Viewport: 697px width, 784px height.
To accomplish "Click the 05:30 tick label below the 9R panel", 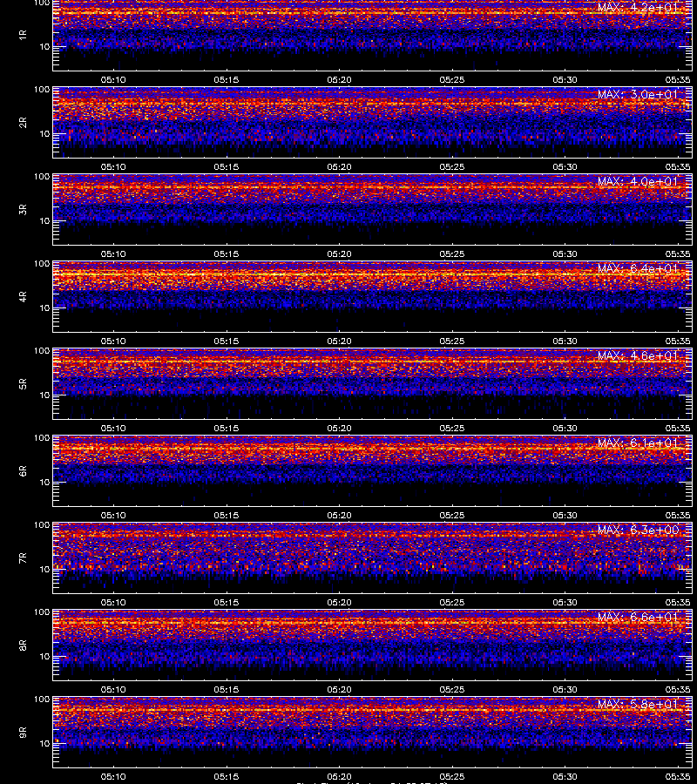I will tap(565, 776).
